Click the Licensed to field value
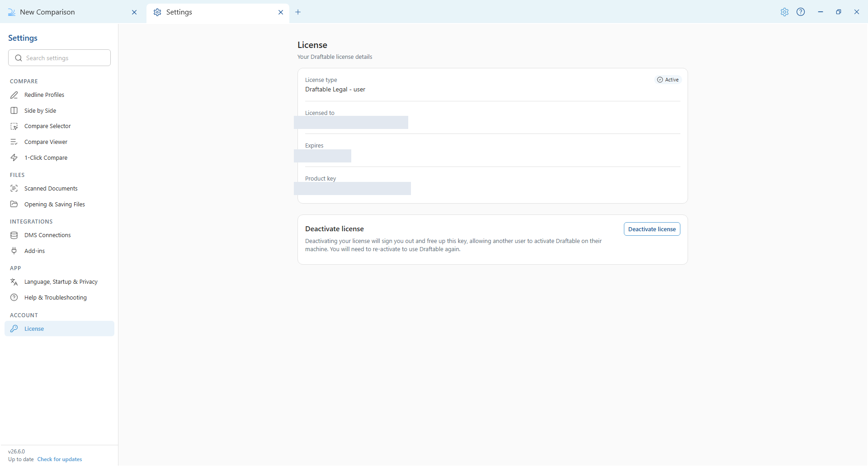 [351, 123]
